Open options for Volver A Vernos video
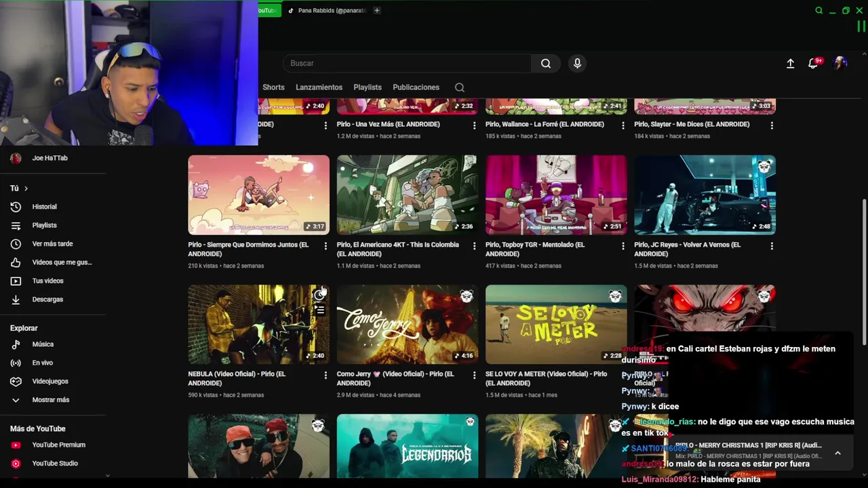 (x=772, y=246)
